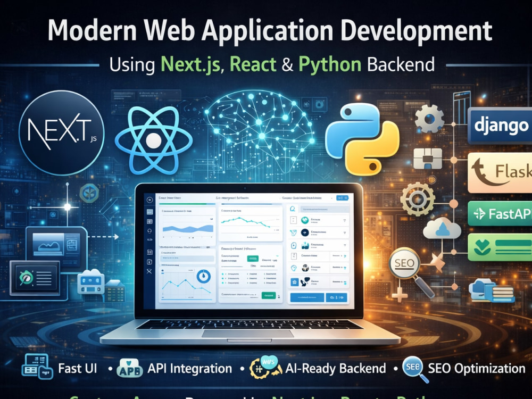
Task: Click the 'SEO Optimization' label
Action: tap(476, 369)
